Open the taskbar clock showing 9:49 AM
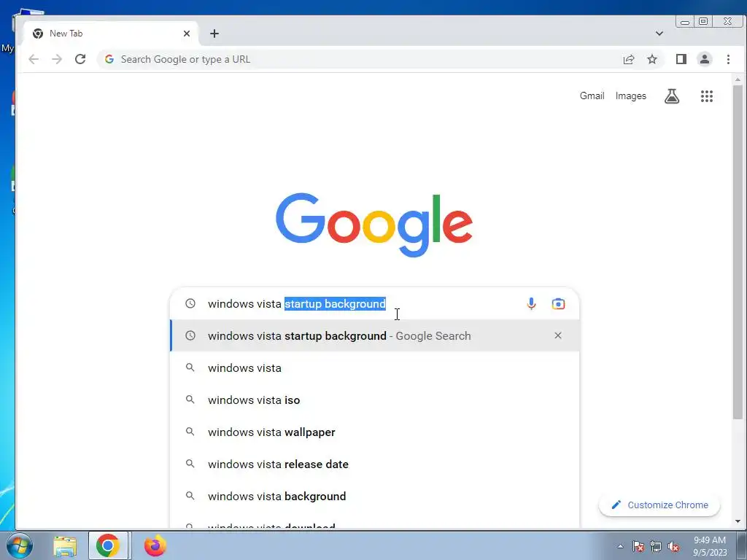The width and height of the screenshot is (747, 560). click(710, 546)
